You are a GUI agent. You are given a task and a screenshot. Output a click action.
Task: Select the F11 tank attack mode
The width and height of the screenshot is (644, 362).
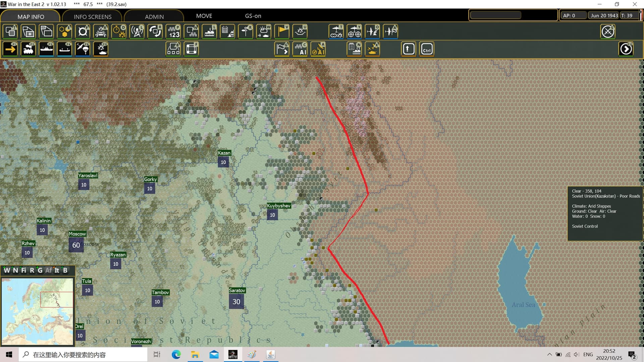(x=101, y=49)
